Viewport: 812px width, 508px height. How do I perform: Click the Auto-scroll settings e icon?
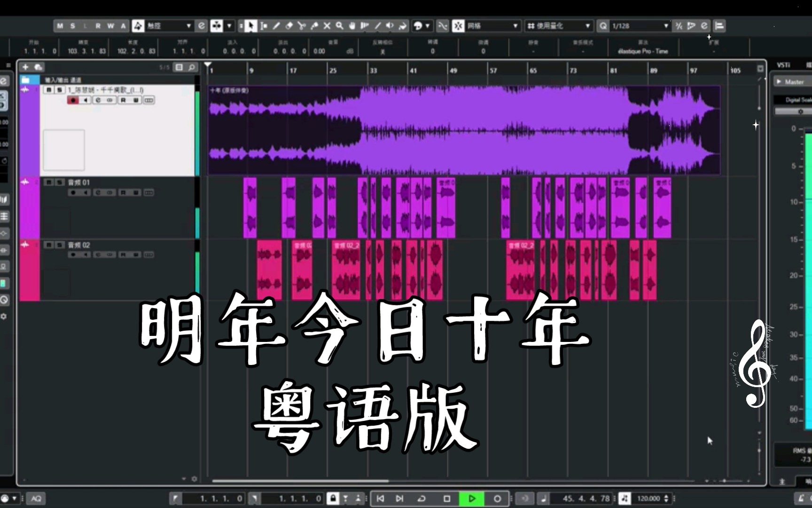click(x=202, y=26)
